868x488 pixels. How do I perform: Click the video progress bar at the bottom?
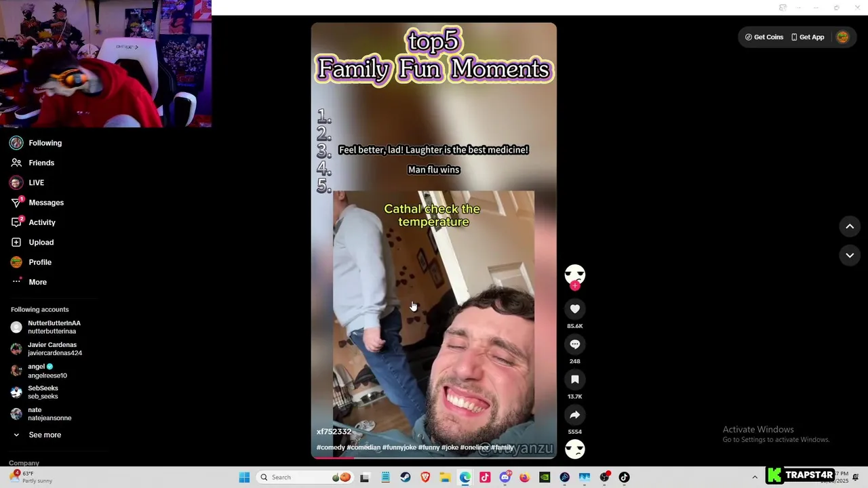[434, 457]
